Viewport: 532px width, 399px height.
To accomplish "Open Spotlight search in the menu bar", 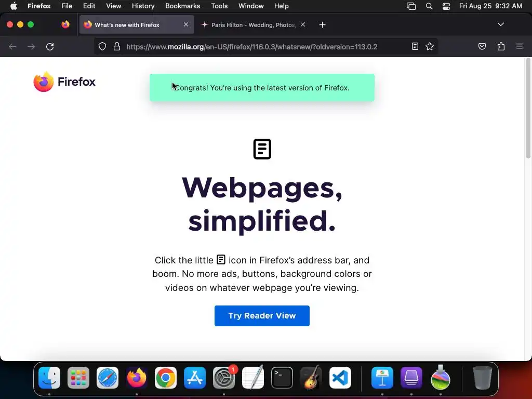I will click(429, 6).
